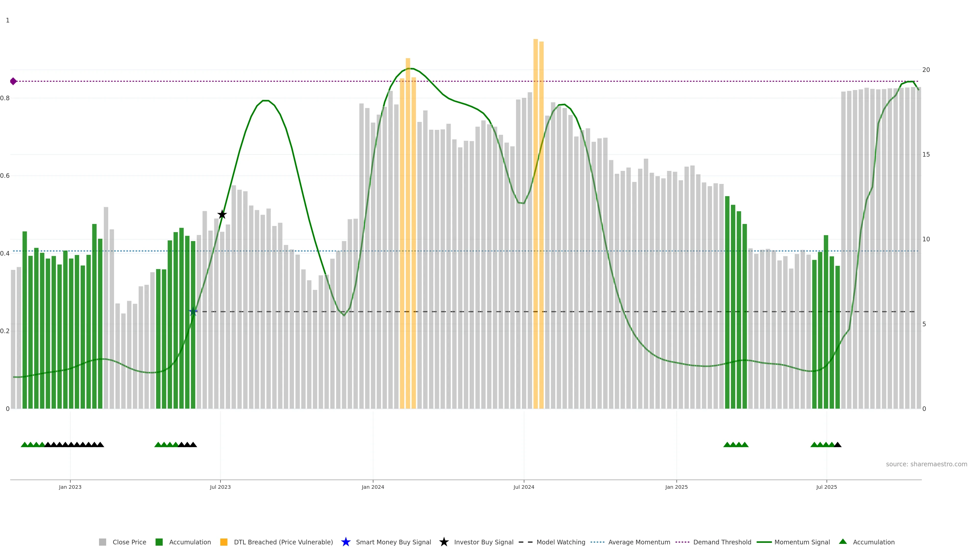
Task: Toggle Close Price series in legend
Action: point(129,542)
